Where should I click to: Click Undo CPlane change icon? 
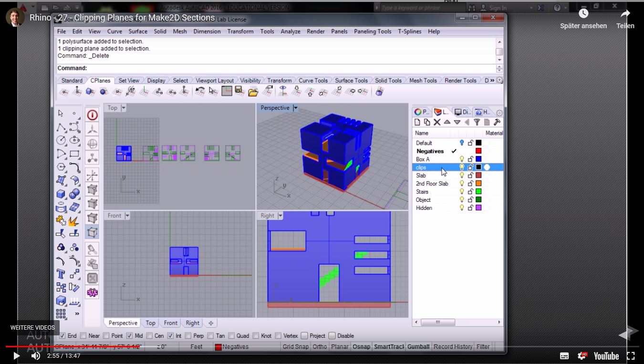[200, 91]
